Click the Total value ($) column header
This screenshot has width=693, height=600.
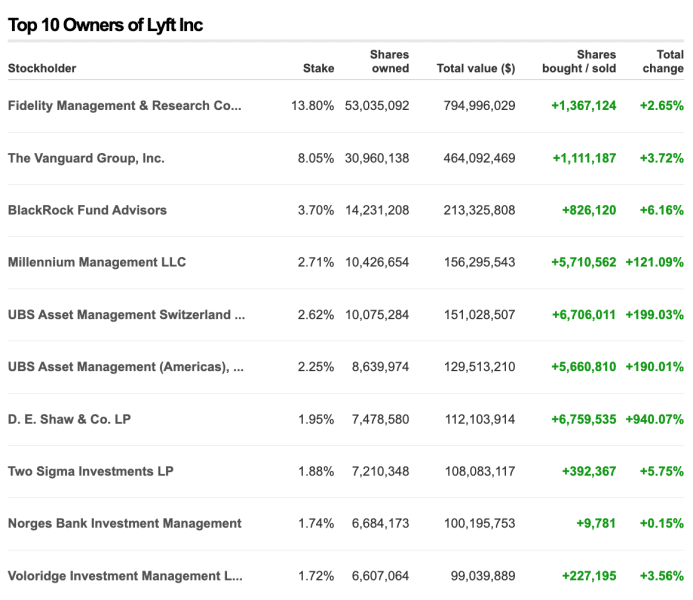click(x=476, y=68)
